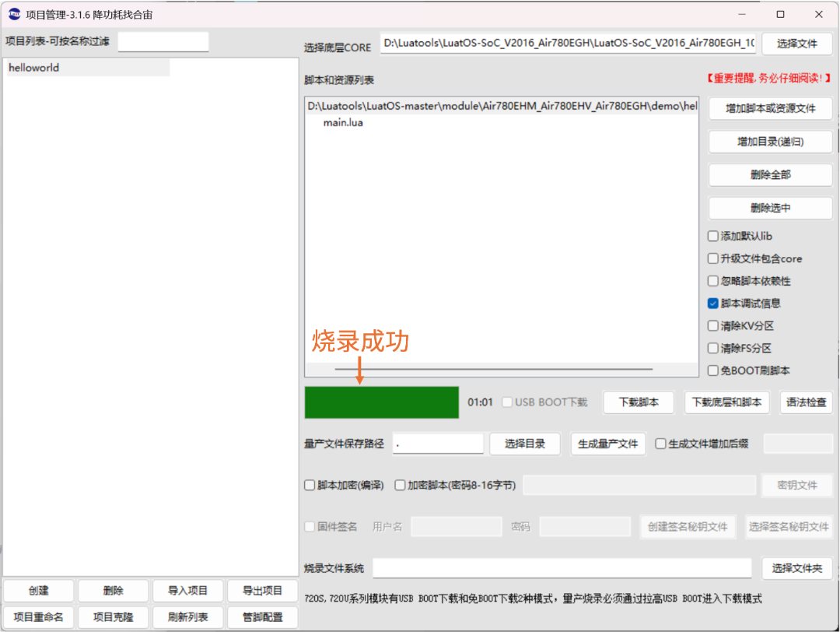Screen dimensions: 840x632
Task: Click 项目克隆 to clone the project
Action: pos(113,617)
